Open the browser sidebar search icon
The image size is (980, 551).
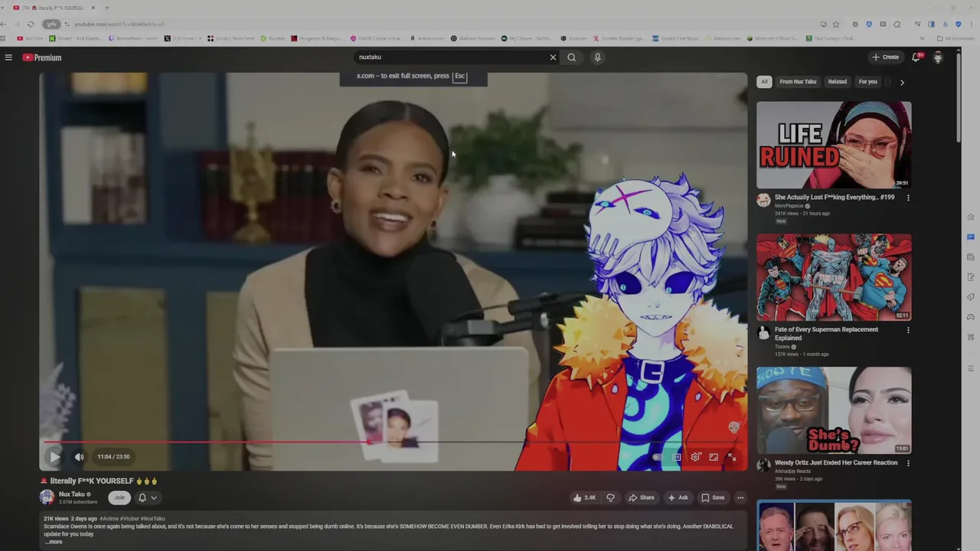click(x=971, y=217)
